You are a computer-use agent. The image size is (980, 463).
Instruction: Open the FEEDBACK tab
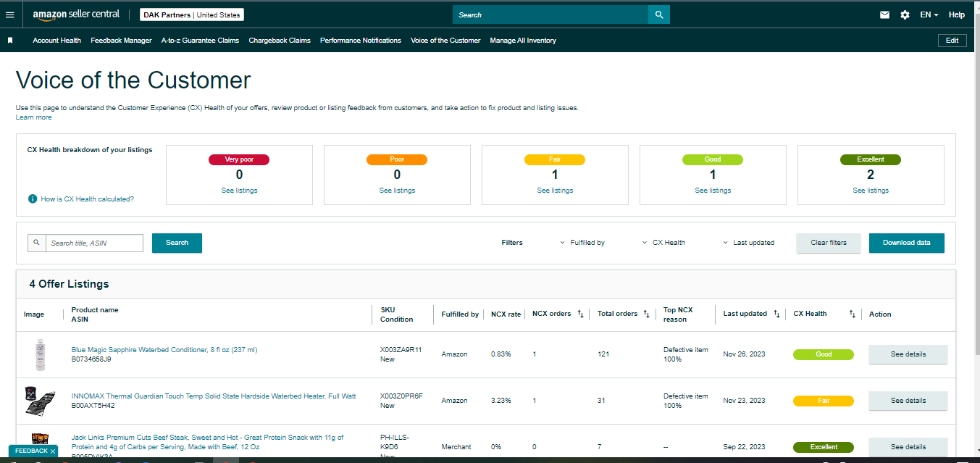point(31,451)
